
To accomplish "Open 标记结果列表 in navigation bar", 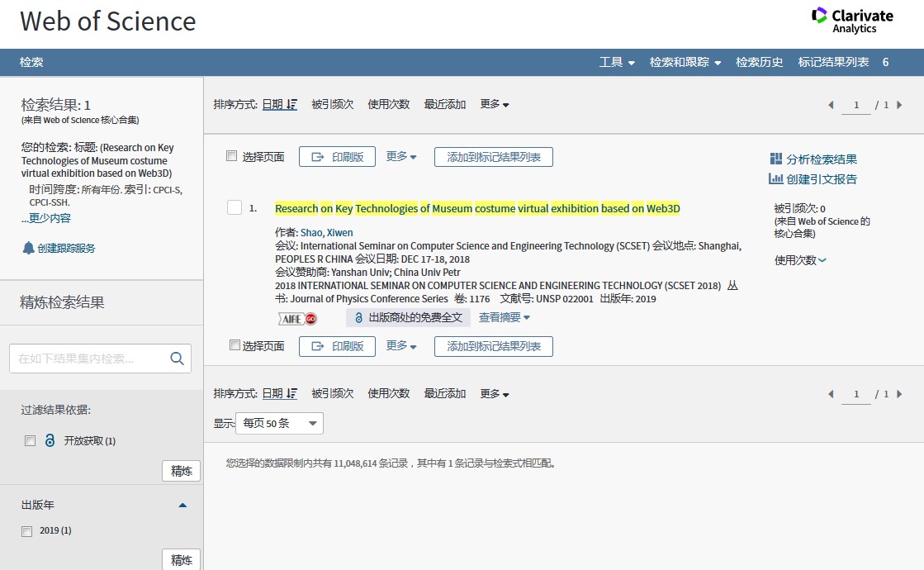I will (833, 62).
